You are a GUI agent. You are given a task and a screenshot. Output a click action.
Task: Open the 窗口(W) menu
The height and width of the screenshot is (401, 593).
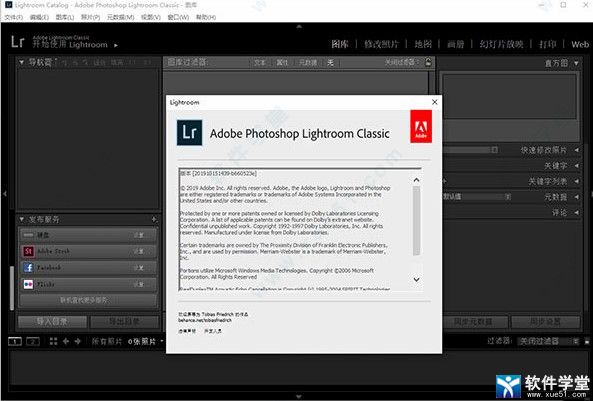coord(178,17)
